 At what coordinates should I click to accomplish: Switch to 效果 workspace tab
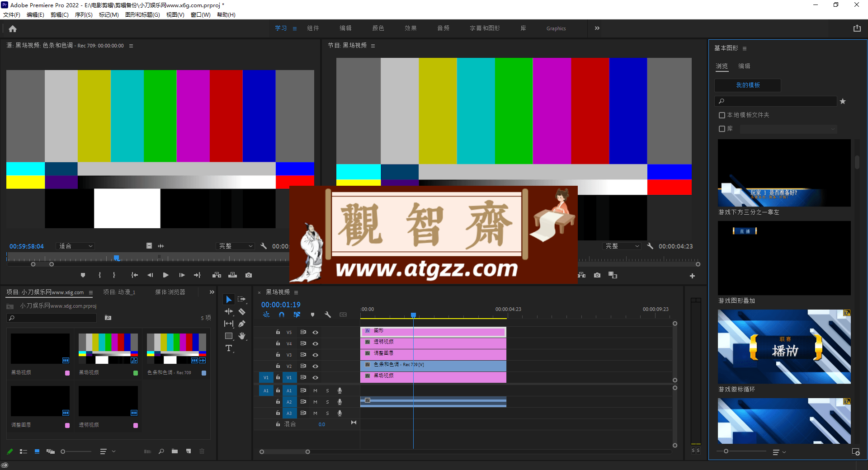(x=410, y=28)
